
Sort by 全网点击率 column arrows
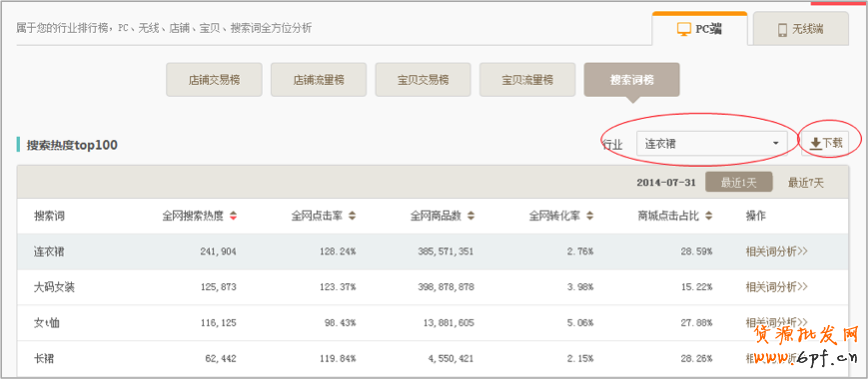pos(352,216)
